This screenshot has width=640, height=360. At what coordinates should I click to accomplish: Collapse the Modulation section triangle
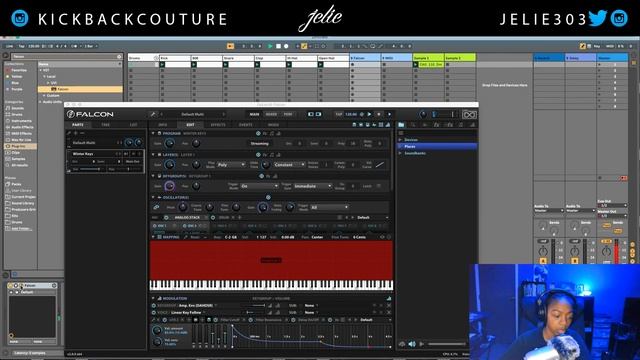tap(153, 298)
